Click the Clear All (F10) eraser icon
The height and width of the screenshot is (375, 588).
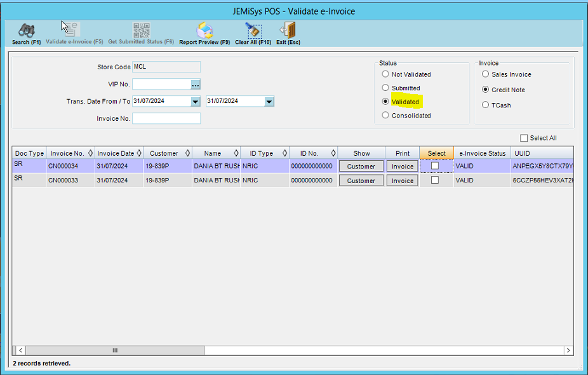coord(253,31)
